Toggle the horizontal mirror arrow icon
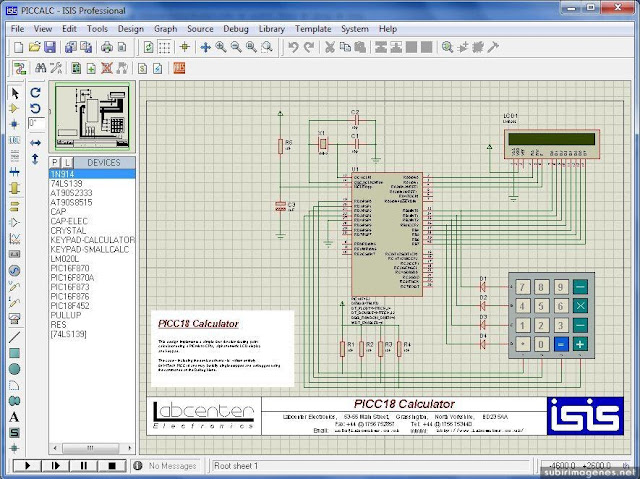640x479 pixels. click(x=36, y=143)
